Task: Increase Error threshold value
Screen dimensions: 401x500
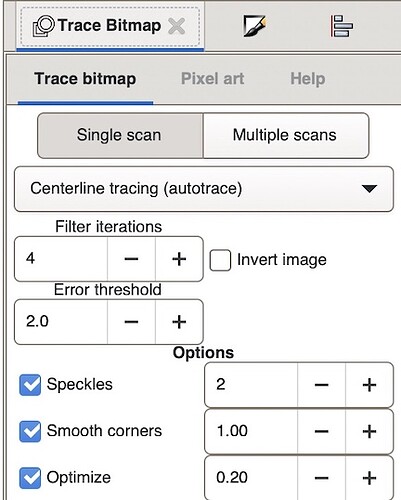Action: (179, 322)
